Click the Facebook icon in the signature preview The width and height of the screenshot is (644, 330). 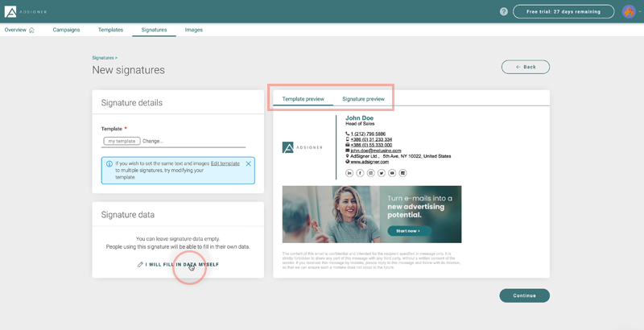[360, 173]
